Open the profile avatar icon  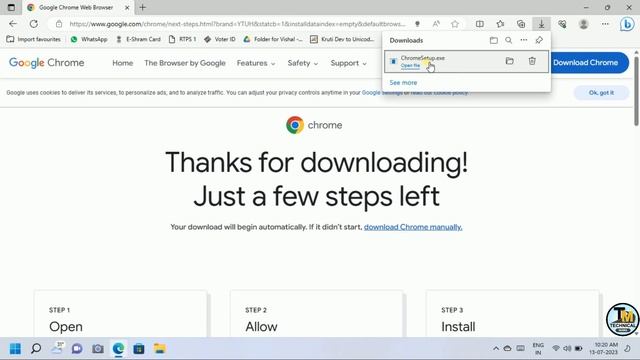tap(584, 24)
